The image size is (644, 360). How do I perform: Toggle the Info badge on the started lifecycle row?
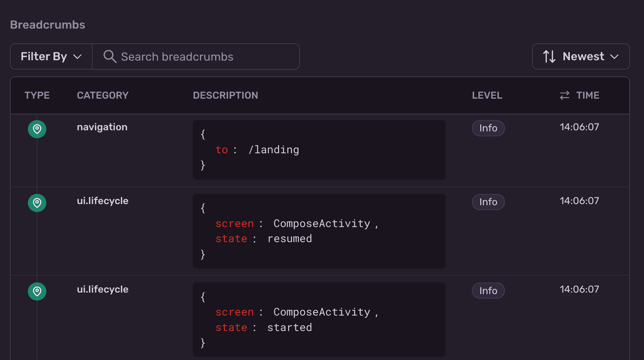488,290
